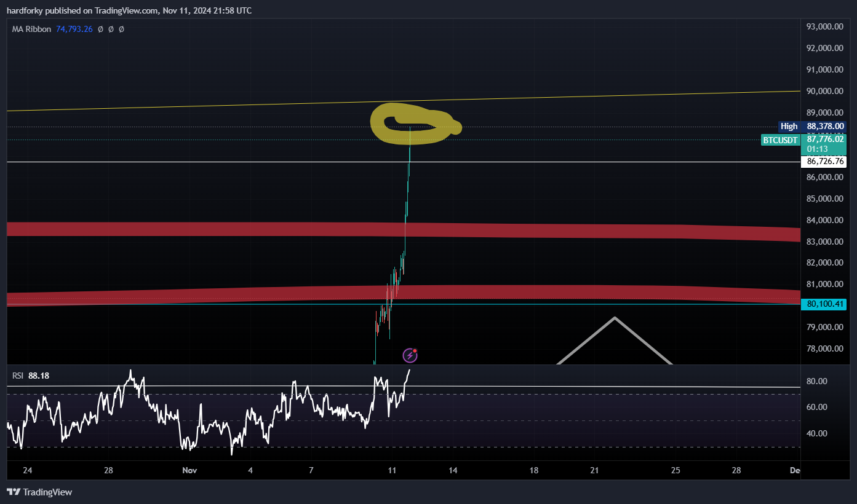Click the TradingView logo

point(39,492)
